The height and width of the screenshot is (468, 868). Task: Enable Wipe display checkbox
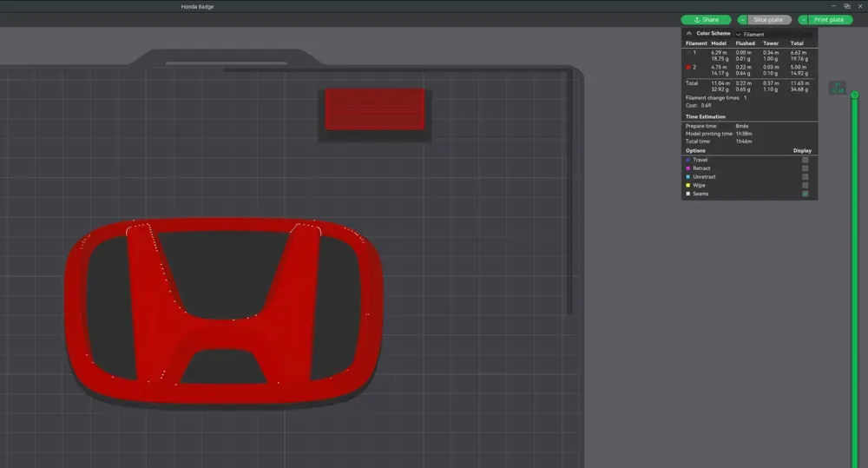pos(806,185)
